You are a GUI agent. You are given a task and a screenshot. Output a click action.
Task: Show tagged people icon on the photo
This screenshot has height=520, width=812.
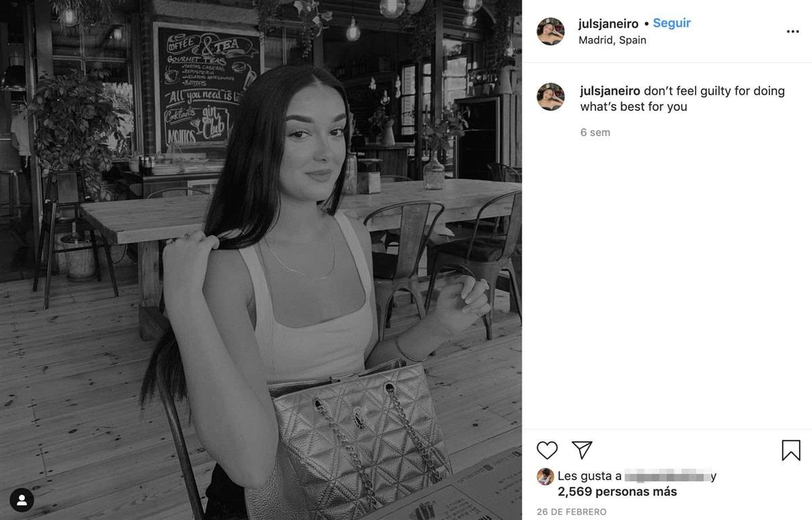pos(22,500)
